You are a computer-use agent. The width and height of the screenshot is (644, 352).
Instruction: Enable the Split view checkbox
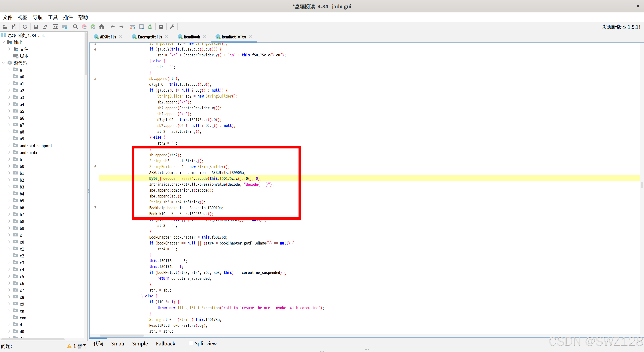[191, 343]
